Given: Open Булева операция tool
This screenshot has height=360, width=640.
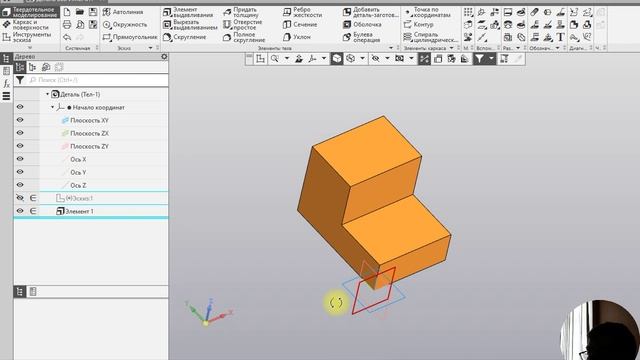Looking at the screenshot, I should tap(362, 38).
